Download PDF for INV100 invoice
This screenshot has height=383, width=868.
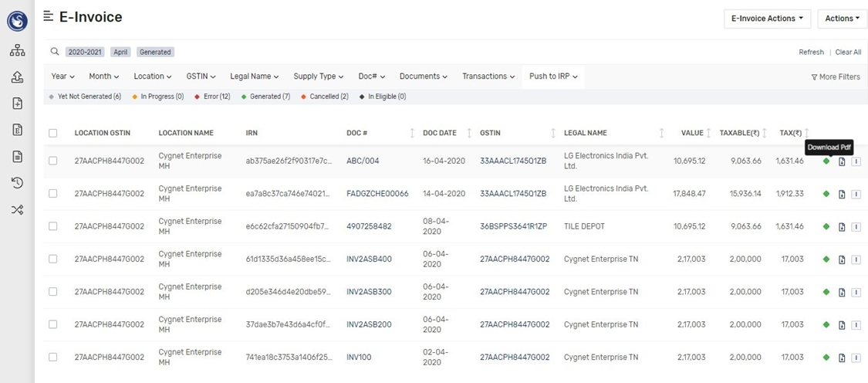pyautogui.click(x=842, y=358)
